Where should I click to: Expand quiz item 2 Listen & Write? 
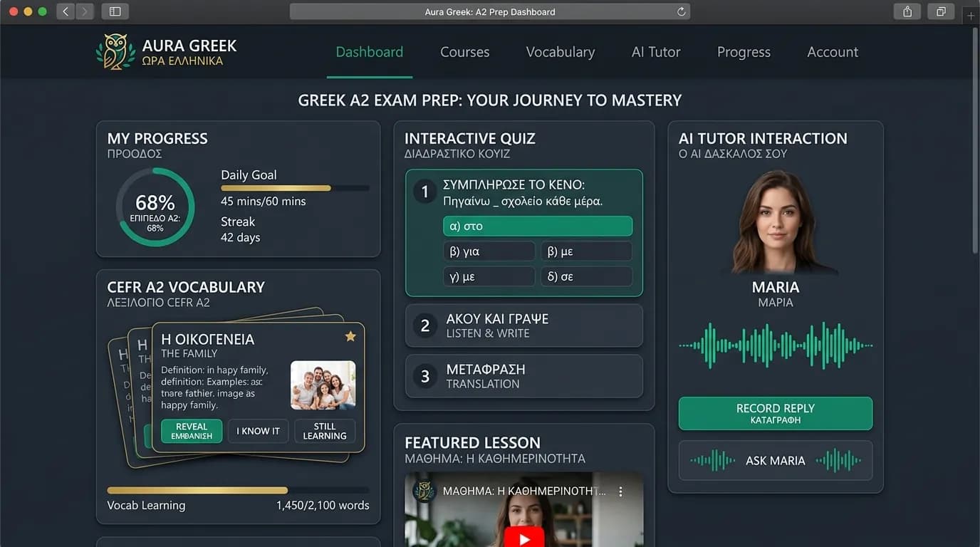[x=524, y=325]
